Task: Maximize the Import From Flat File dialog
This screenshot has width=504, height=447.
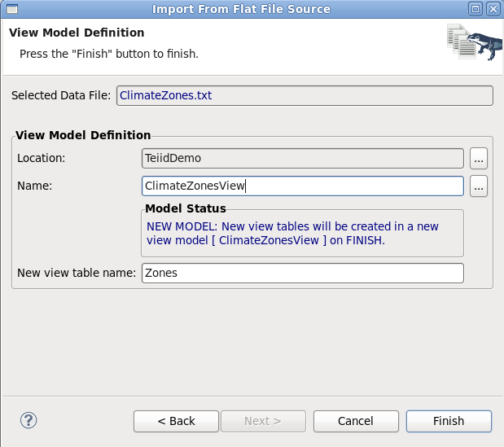Action: coord(476,9)
